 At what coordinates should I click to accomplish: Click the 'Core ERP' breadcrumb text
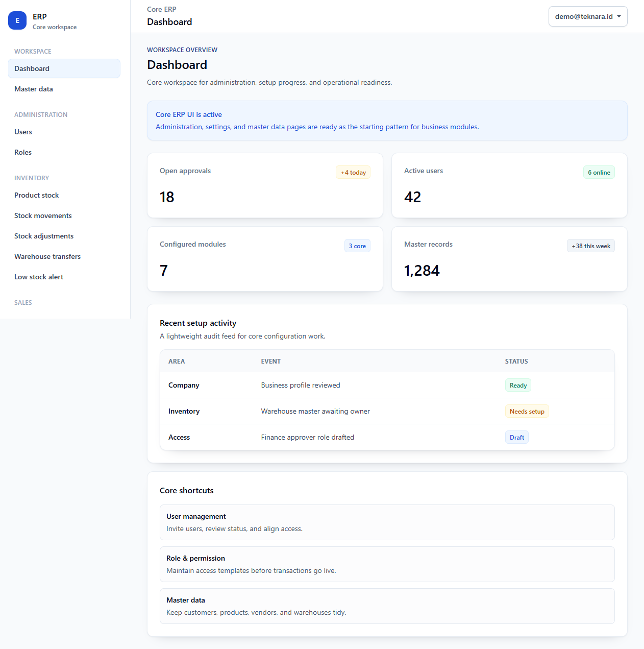162,9
